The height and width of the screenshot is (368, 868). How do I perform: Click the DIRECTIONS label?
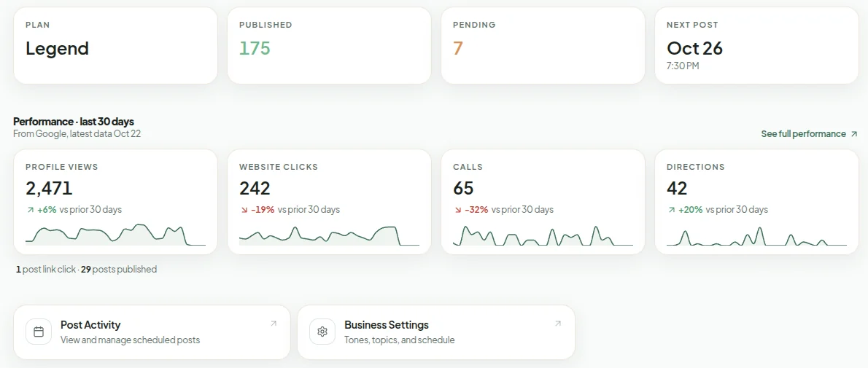pyautogui.click(x=695, y=167)
